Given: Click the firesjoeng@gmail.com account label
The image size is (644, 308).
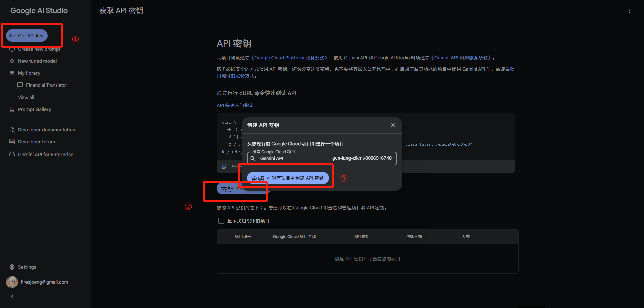Looking at the screenshot, I should tap(44, 282).
